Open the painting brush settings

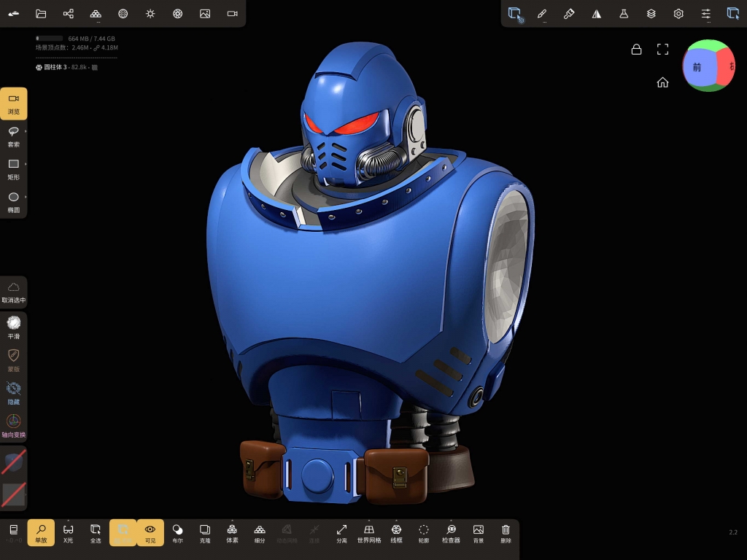coord(569,14)
